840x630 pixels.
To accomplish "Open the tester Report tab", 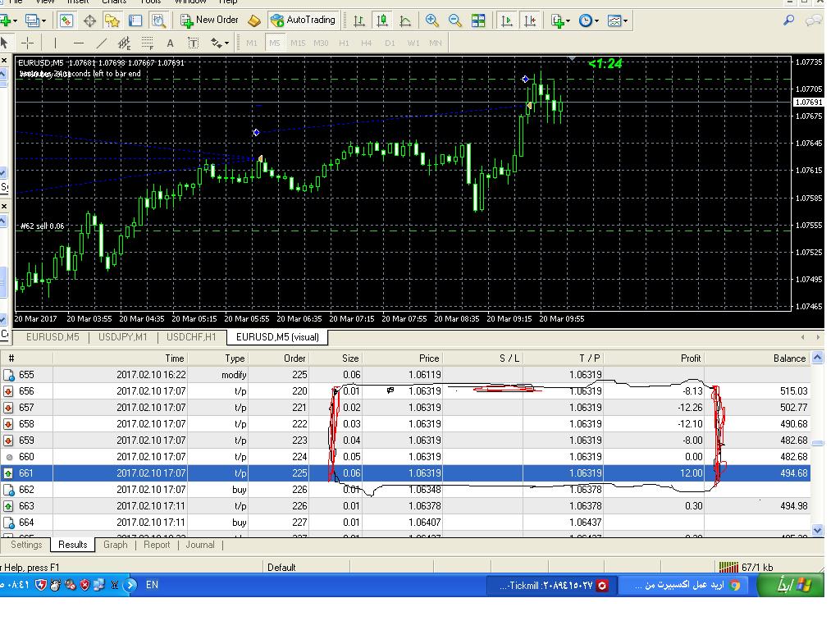I will pos(157,545).
